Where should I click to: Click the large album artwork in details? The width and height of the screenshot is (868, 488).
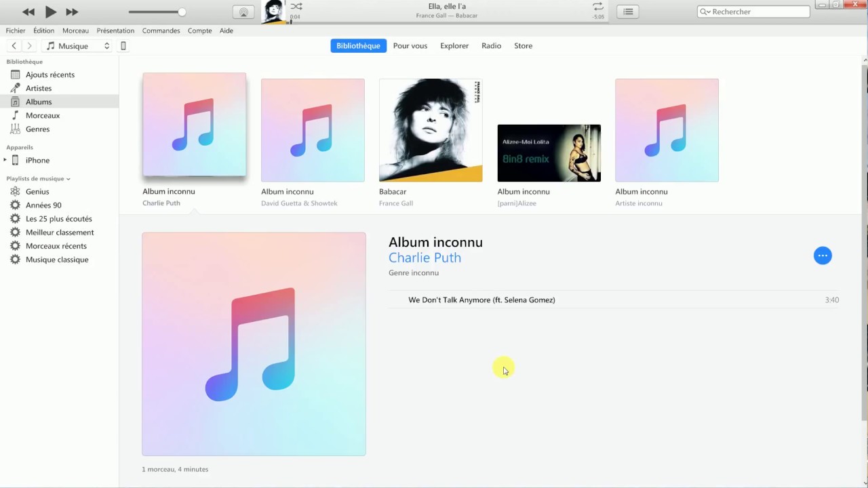coord(254,344)
